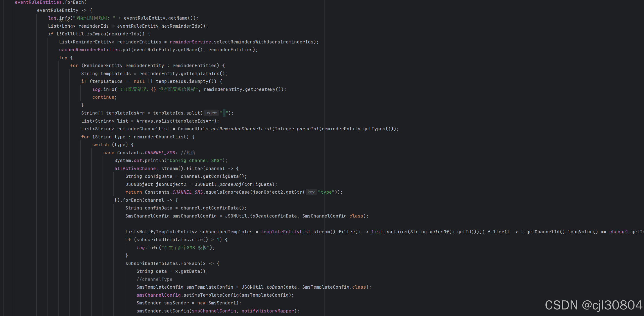
Task: Click CHANNEL_SMS constant in case statement
Action: pos(160,153)
